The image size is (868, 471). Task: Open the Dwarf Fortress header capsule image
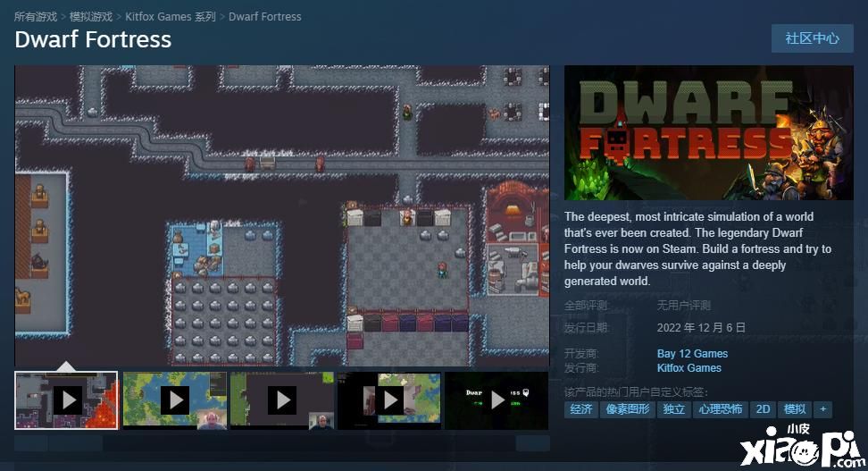coord(708,133)
